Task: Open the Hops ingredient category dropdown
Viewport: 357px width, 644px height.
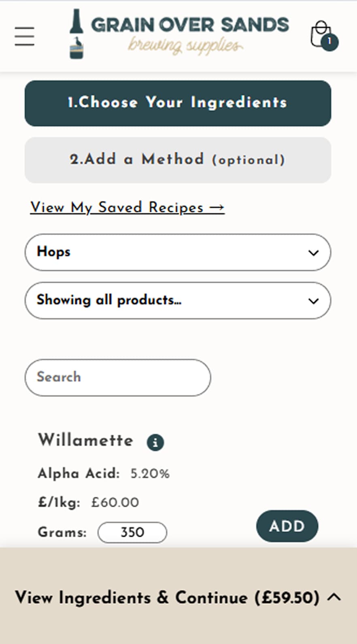Action: pyautogui.click(x=178, y=252)
